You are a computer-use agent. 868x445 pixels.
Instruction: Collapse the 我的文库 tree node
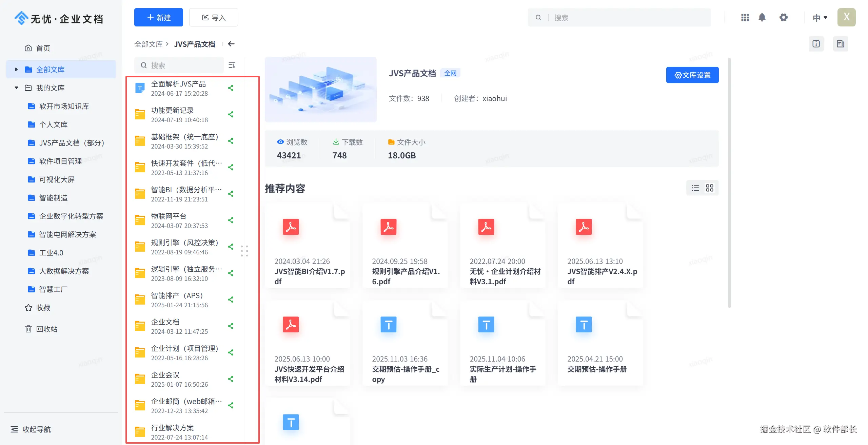point(16,88)
